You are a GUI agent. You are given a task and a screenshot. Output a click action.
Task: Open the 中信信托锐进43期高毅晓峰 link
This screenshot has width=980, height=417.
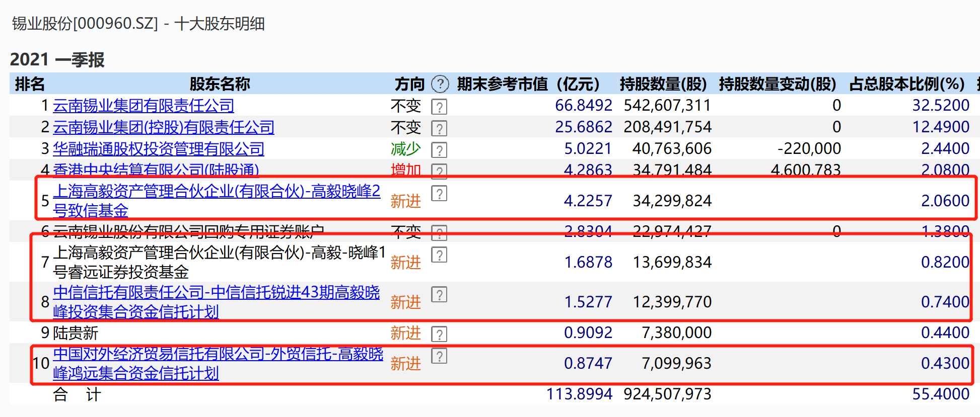[x=217, y=302]
